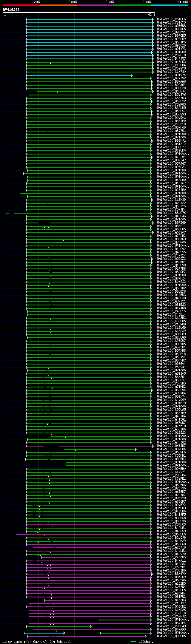The image size is (191, 644).
Task: Click label UniRef100_Q00WJ4
Action: (x=171, y=91)
